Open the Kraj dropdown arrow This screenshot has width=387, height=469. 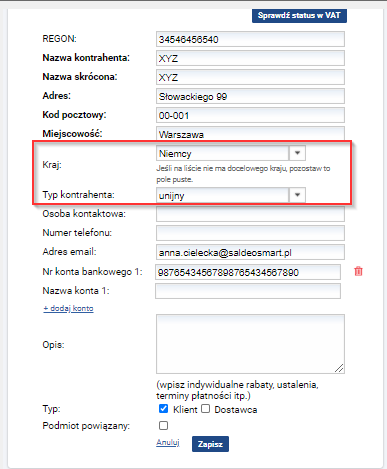click(297, 153)
